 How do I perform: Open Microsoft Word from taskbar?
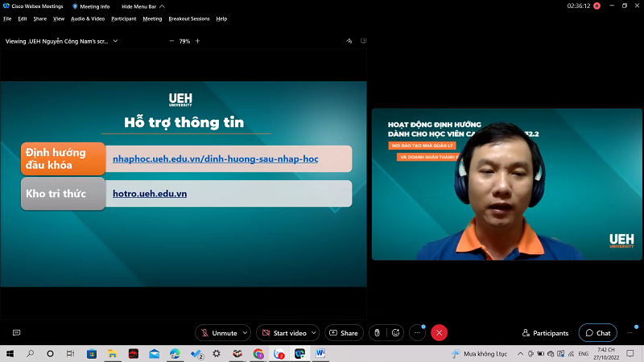coord(320,353)
